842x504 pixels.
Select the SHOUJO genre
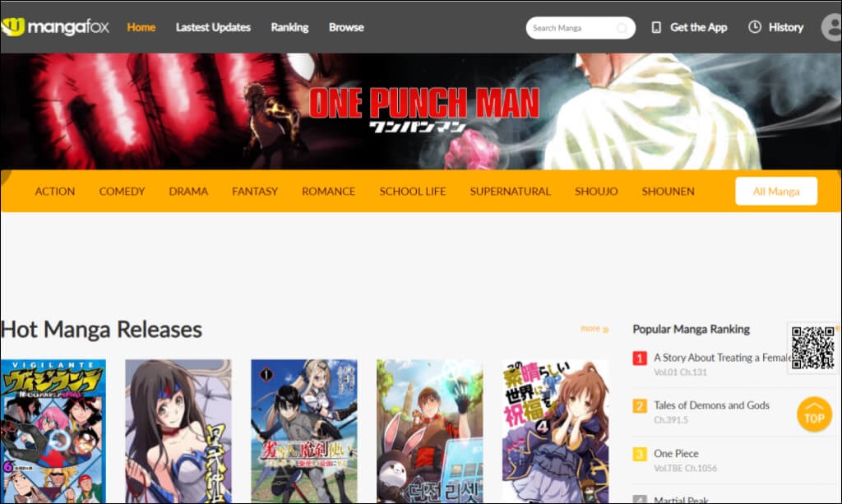596,192
